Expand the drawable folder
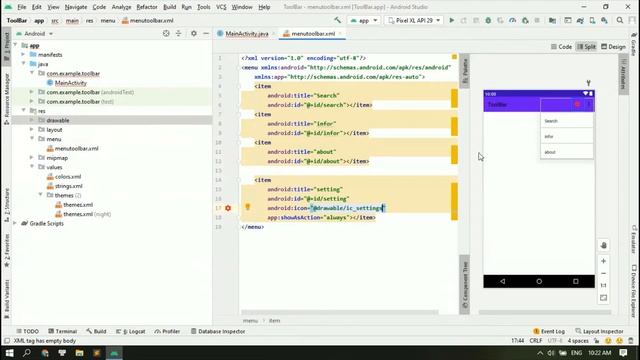The image size is (640, 360). pos(32,120)
